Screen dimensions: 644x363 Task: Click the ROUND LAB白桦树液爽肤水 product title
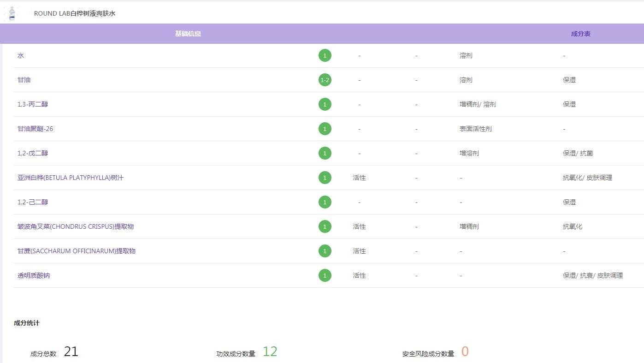75,13
